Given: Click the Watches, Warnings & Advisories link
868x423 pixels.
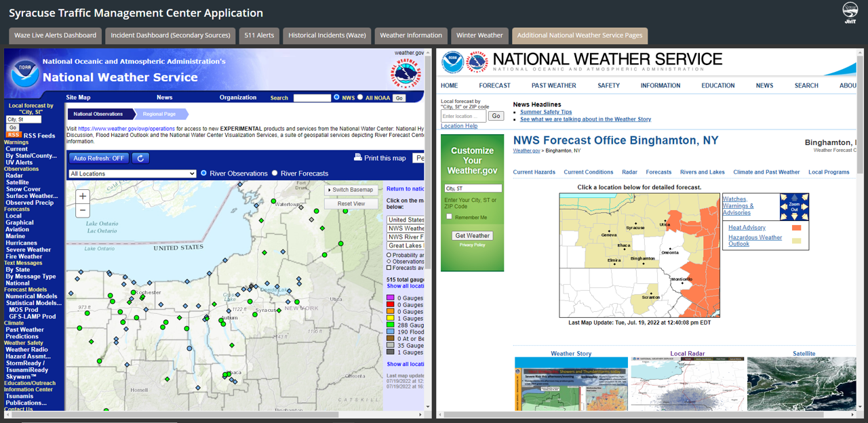Looking at the screenshot, I should click(738, 206).
